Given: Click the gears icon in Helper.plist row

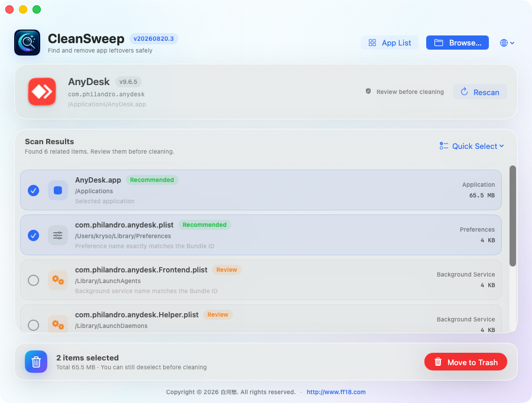Looking at the screenshot, I should 58,325.
